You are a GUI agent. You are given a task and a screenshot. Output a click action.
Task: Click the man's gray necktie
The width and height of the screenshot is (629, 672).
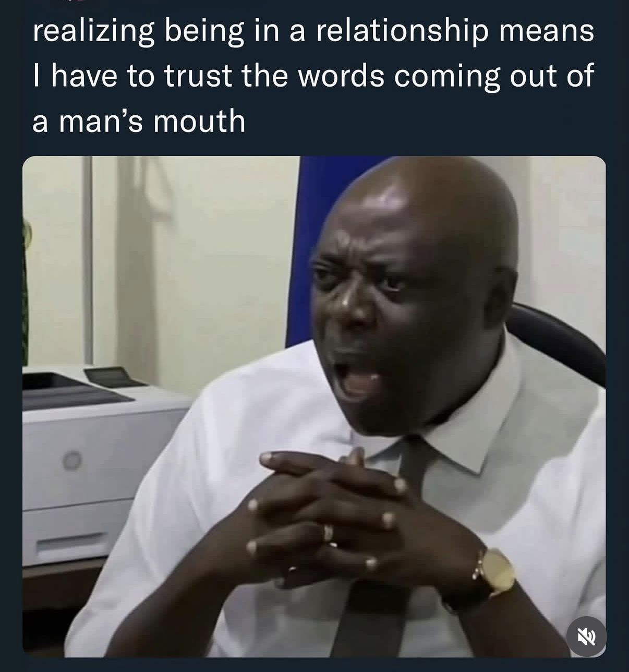pyautogui.click(x=381, y=548)
